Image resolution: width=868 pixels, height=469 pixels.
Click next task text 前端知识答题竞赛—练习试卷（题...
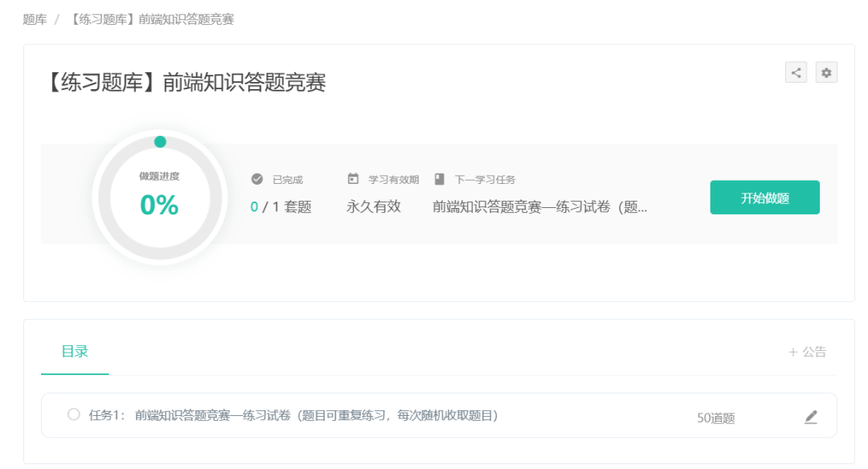point(539,207)
